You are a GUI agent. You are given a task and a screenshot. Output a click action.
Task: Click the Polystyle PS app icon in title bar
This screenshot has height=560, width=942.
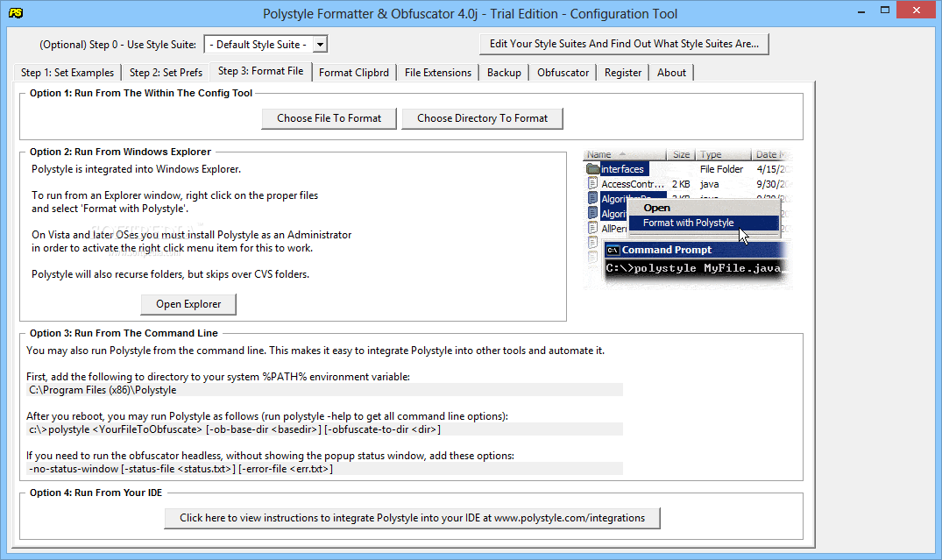[16, 12]
